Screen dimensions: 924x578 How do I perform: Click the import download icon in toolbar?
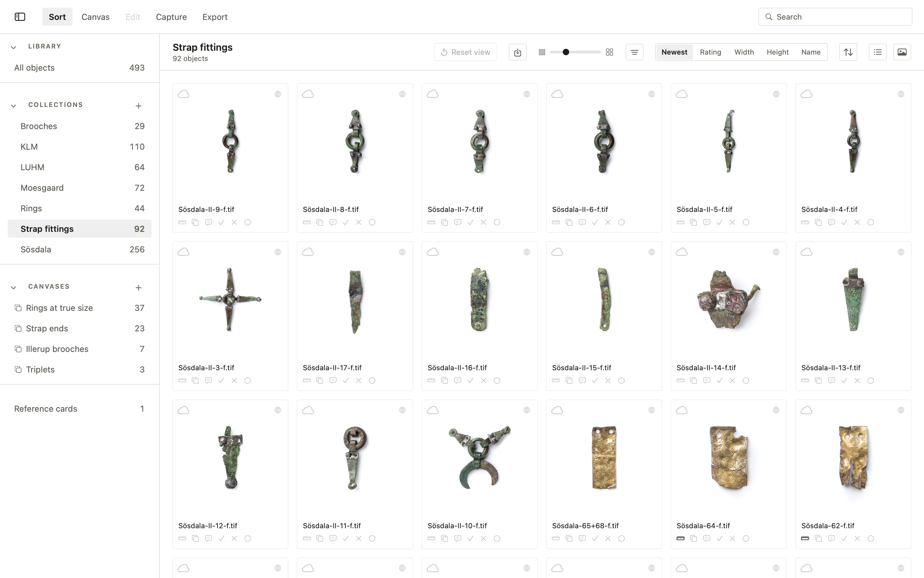coord(518,52)
